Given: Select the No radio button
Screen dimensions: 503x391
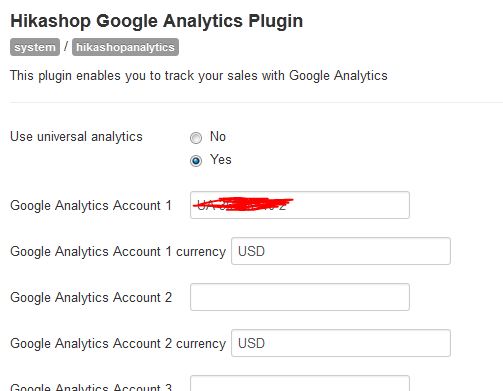Looking at the screenshot, I should click(196, 138).
